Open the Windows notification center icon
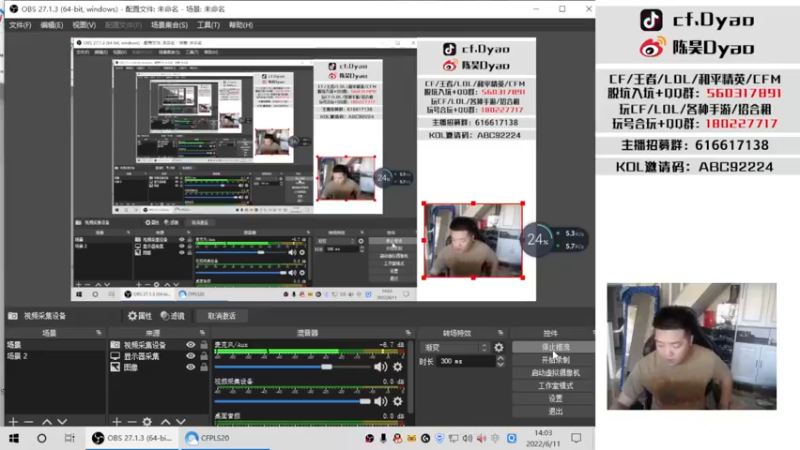The height and width of the screenshot is (450, 800). [x=576, y=438]
